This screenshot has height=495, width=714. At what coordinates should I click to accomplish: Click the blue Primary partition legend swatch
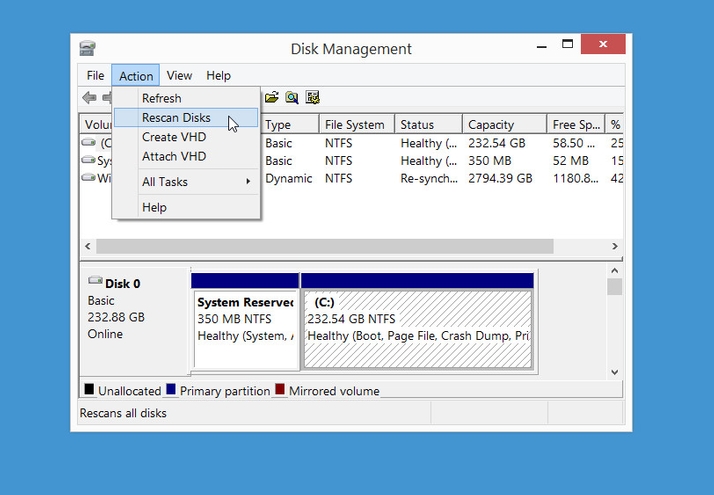pos(171,390)
